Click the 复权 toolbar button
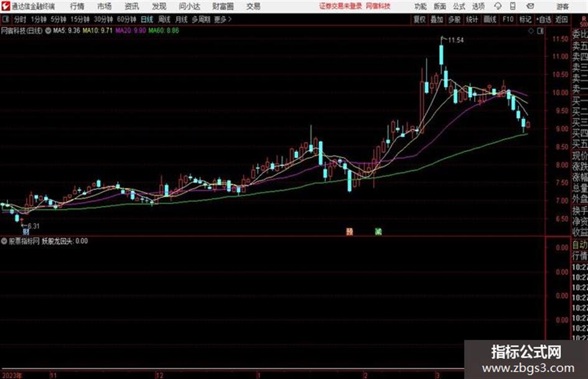Image resolution: width=588 pixels, height=379 pixels. point(419,19)
